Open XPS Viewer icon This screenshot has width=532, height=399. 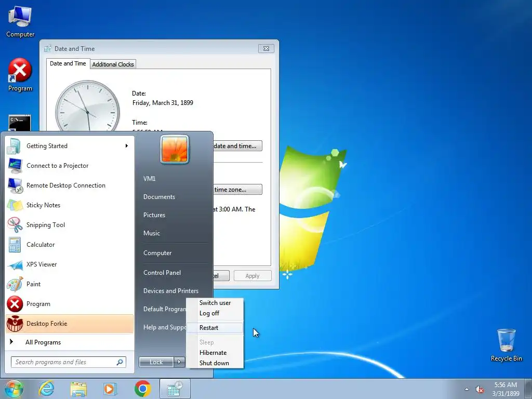[15, 264]
